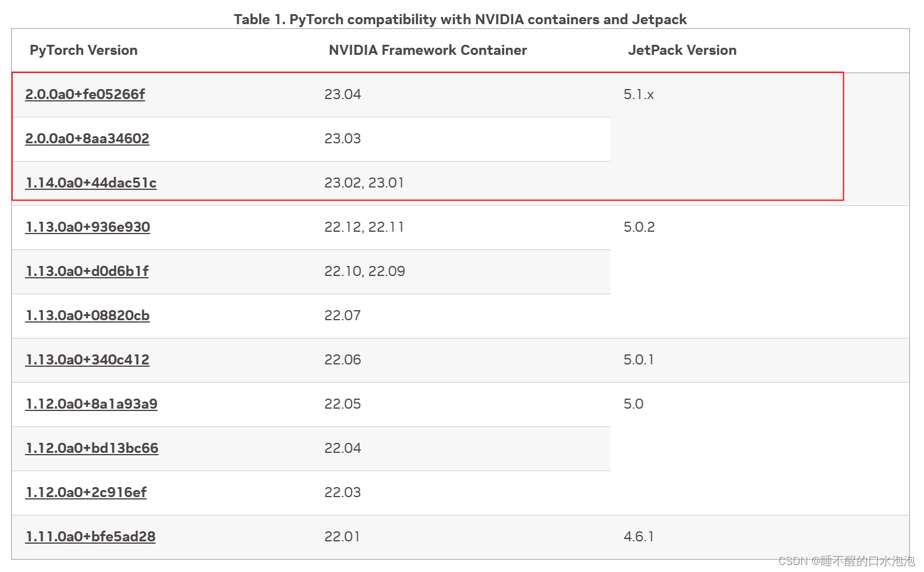Select the container cell 22.12, 22.11
Image resolution: width=924 pixels, height=572 pixels.
[364, 227]
